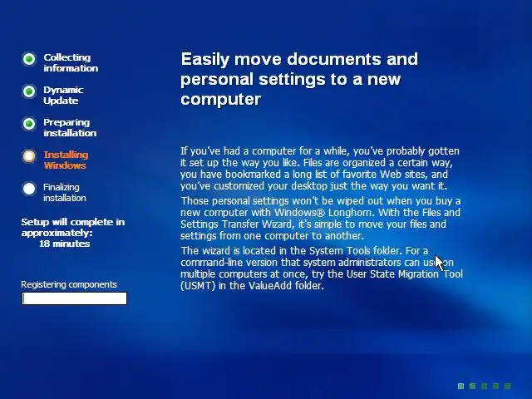The height and width of the screenshot is (399, 532).
Task: Click the paragraph starting "If you've had a computer"
Action: [x=319, y=168]
